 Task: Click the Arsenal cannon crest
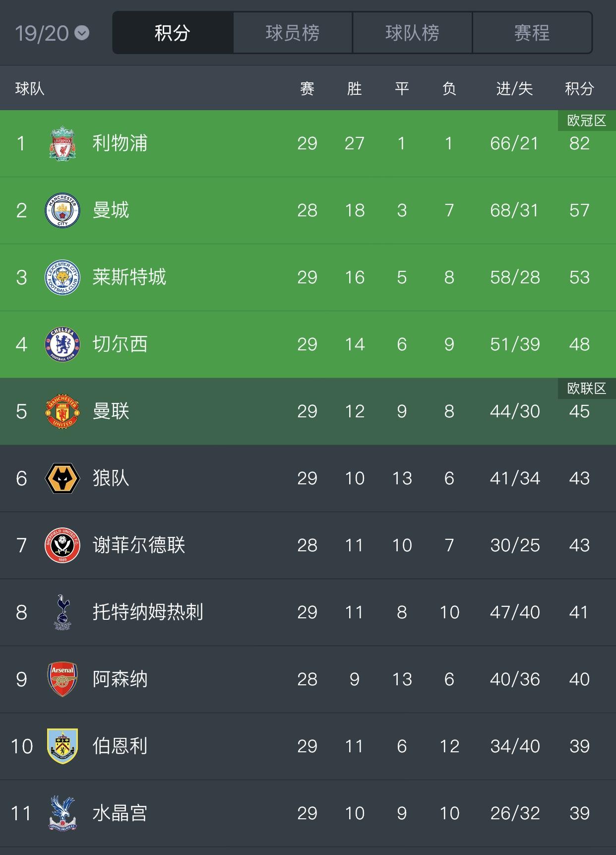(x=62, y=679)
